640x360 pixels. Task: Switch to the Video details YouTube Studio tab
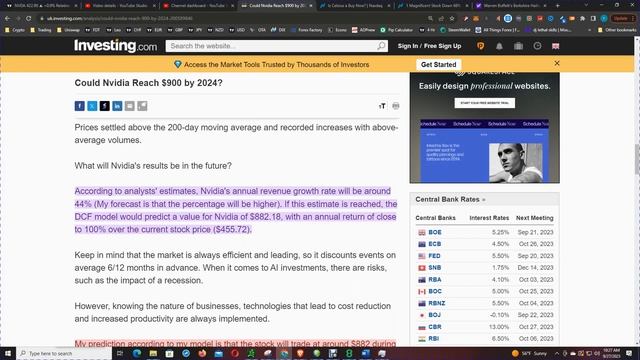tap(120, 6)
